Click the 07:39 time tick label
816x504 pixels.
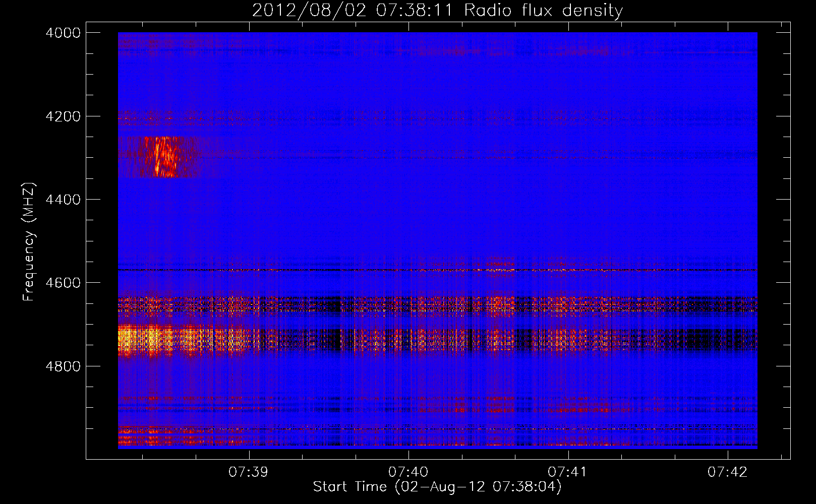[248, 472]
